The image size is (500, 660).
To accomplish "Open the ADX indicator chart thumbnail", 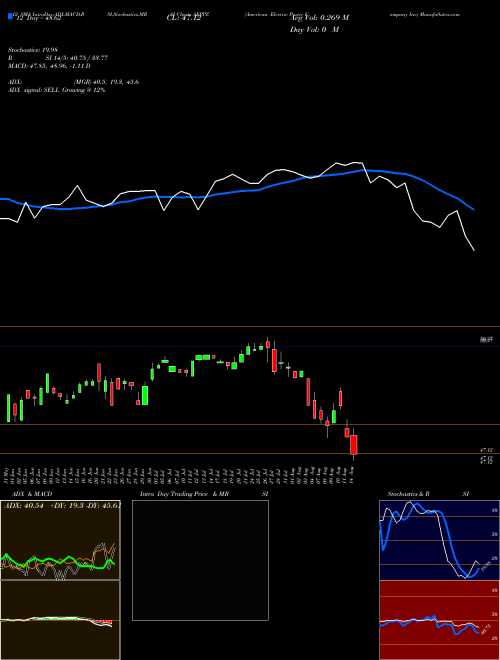I will [60, 540].
